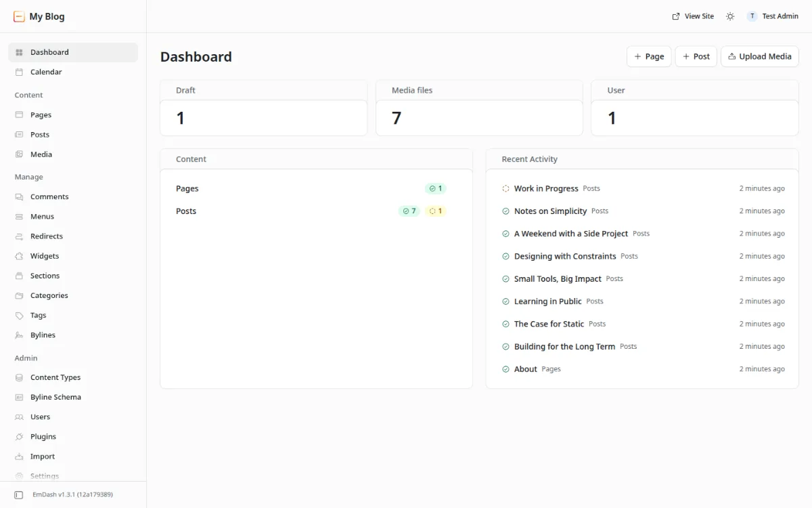Open Dashboard in the sidebar
The width and height of the screenshot is (812, 508).
pyautogui.click(x=73, y=52)
